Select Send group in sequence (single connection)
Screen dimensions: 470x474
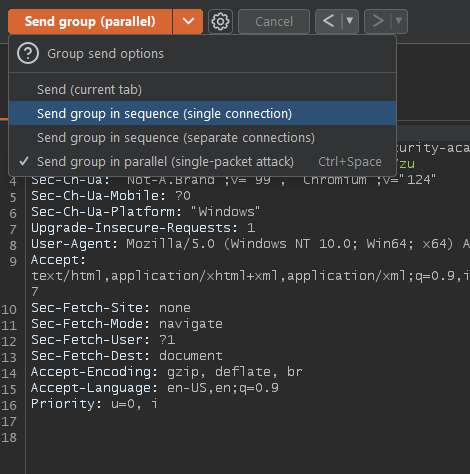click(202, 114)
